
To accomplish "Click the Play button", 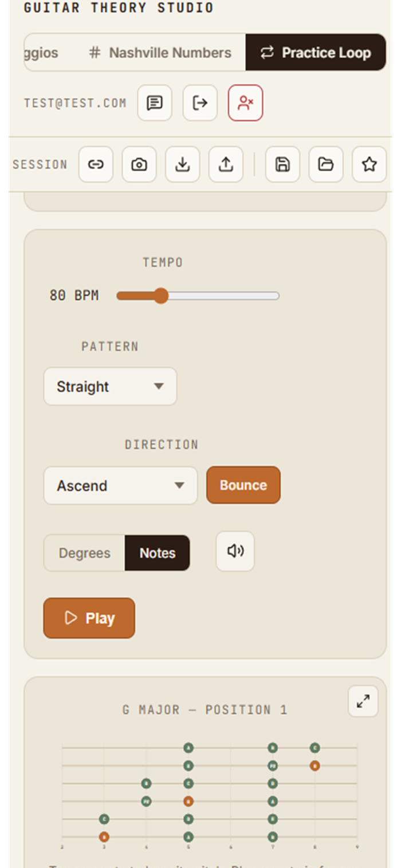I will click(89, 618).
